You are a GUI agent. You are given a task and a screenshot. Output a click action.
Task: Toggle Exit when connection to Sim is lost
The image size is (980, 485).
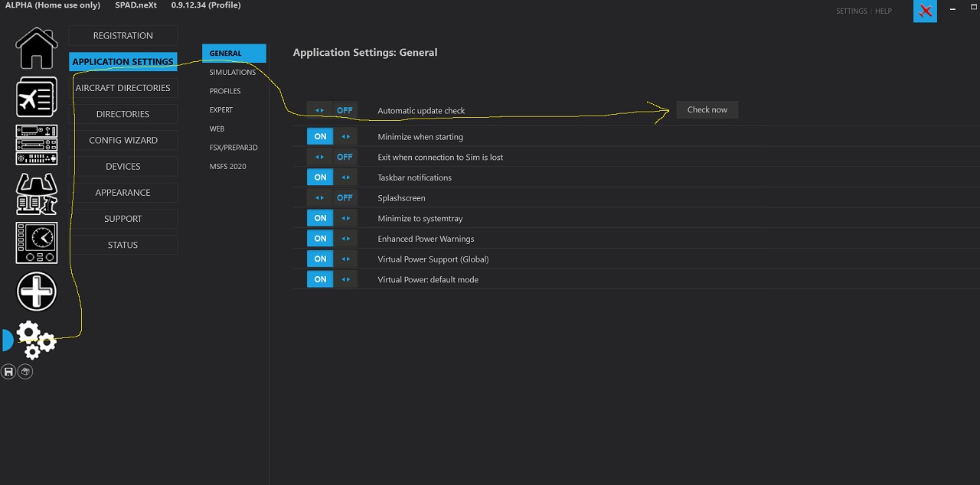tap(332, 157)
